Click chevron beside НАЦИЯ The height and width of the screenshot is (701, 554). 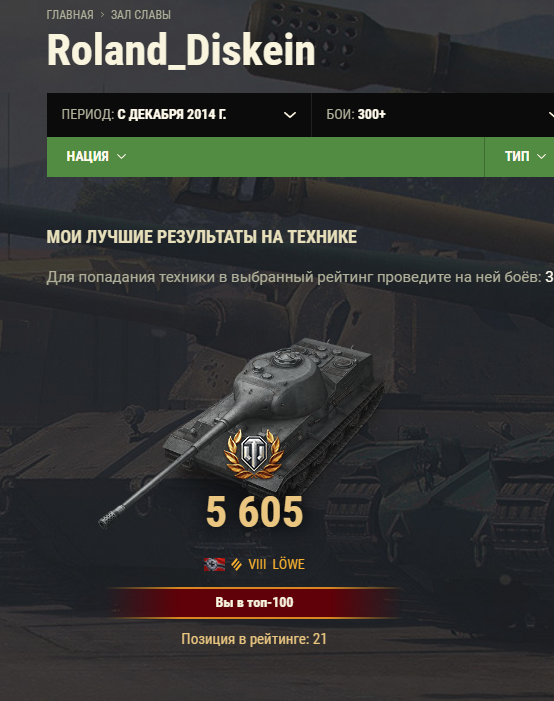[121, 156]
